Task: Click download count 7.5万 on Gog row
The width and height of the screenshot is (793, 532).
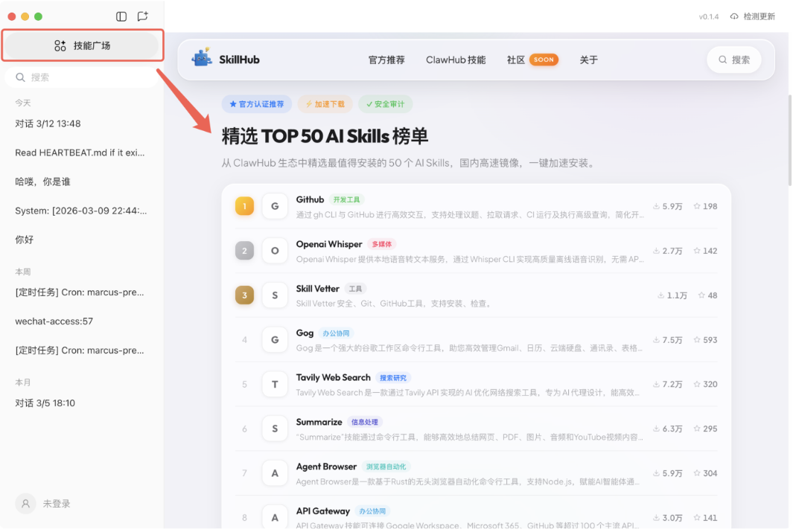Action: click(667, 340)
